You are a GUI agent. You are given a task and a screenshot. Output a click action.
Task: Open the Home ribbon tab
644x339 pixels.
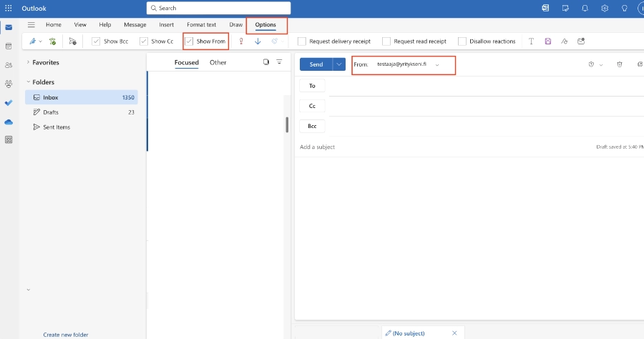[x=54, y=24]
